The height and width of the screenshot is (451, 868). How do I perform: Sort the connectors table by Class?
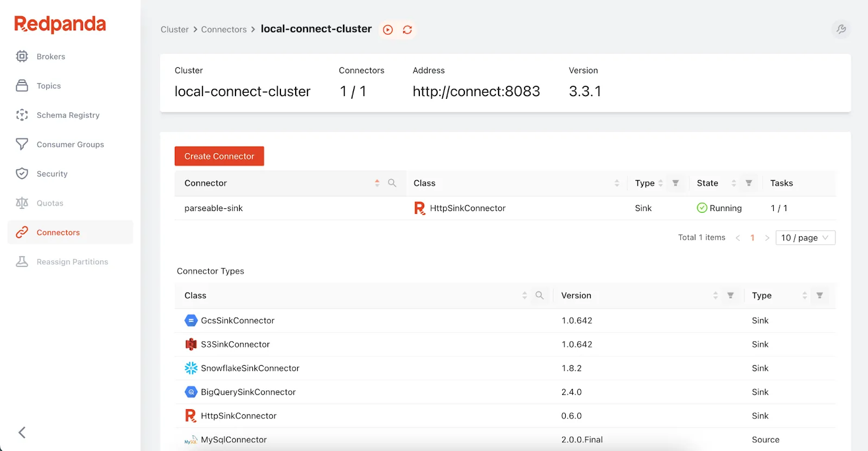tap(617, 183)
